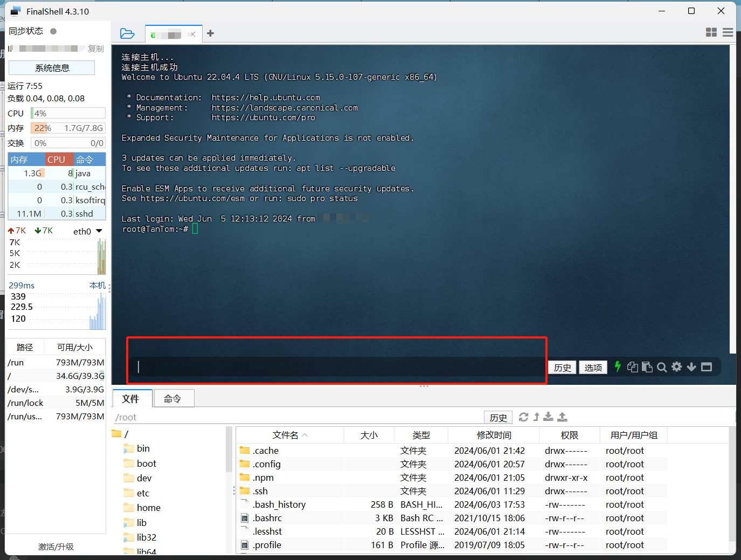Viewport: 741px width, 560px height.
Task: Copy terminal selection with copy icon
Action: (x=633, y=367)
